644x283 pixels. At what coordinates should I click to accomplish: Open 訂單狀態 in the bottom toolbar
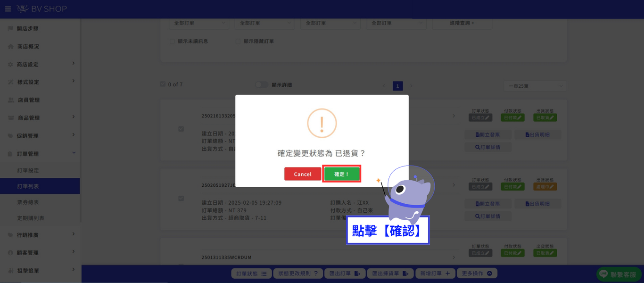(x=252, y=274)
